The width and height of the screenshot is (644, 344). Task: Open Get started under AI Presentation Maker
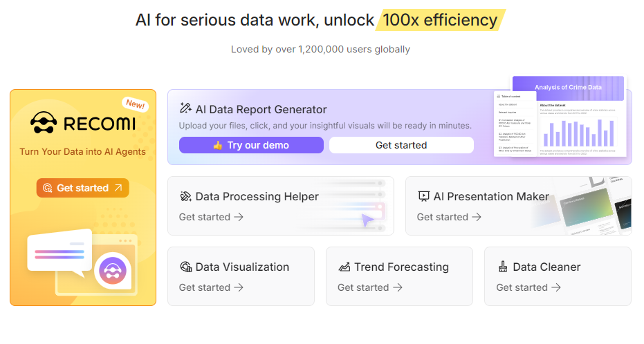449,217
